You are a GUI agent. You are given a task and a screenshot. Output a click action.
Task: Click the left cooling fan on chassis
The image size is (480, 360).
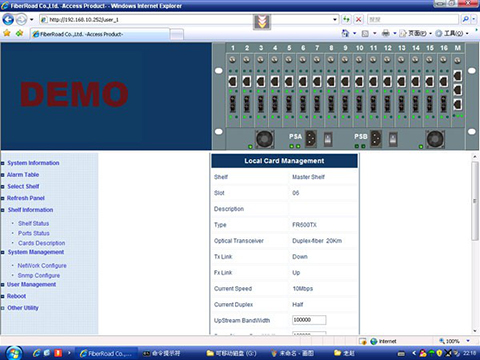point(265,139)
